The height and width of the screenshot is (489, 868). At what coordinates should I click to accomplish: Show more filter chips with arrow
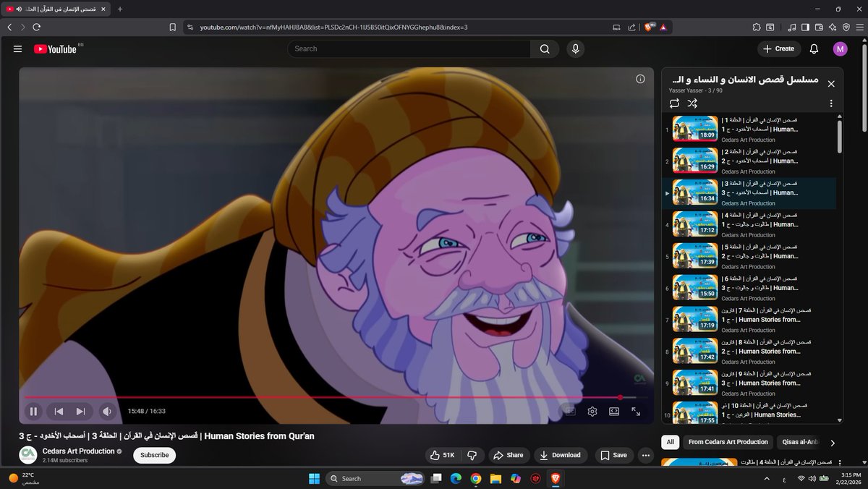(x=833, y=443)
